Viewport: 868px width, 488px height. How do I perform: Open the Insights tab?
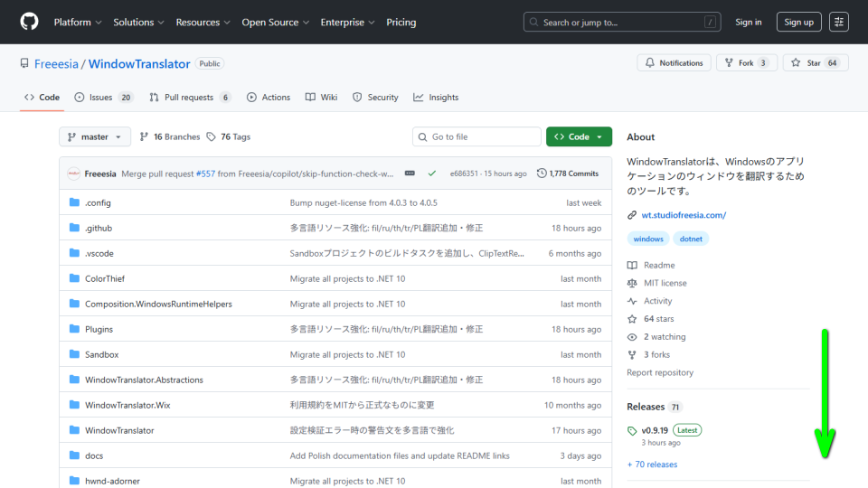[x=436, y=98]
